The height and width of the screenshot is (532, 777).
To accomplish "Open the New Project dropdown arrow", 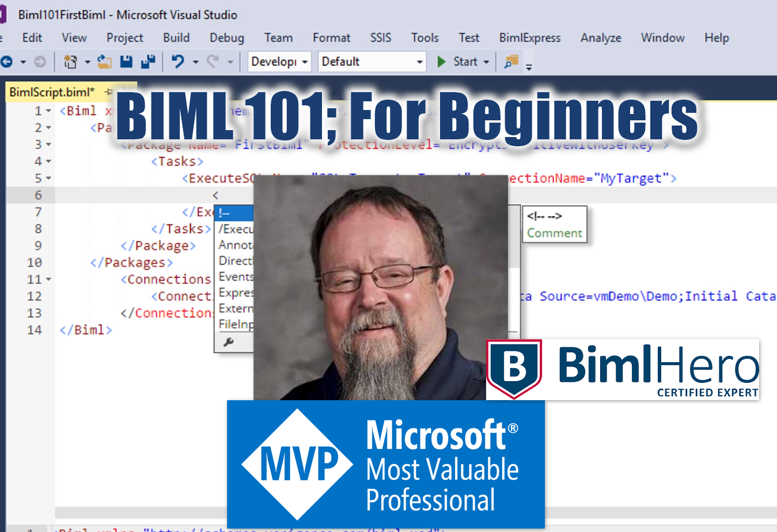I will [x=88, y=62].
